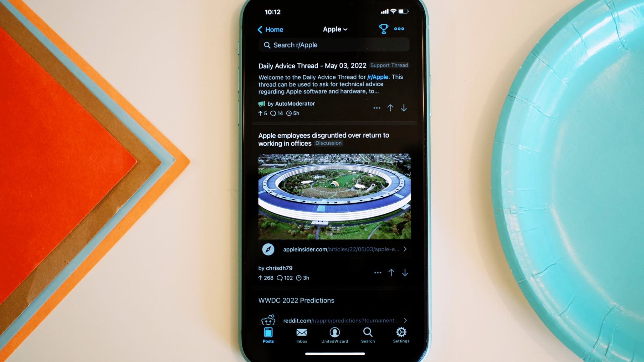The height and width of the screenshot is (362, 644).
Task: Select the Discussion tag label
Action: pyautogui.click(x=328, y=142)
